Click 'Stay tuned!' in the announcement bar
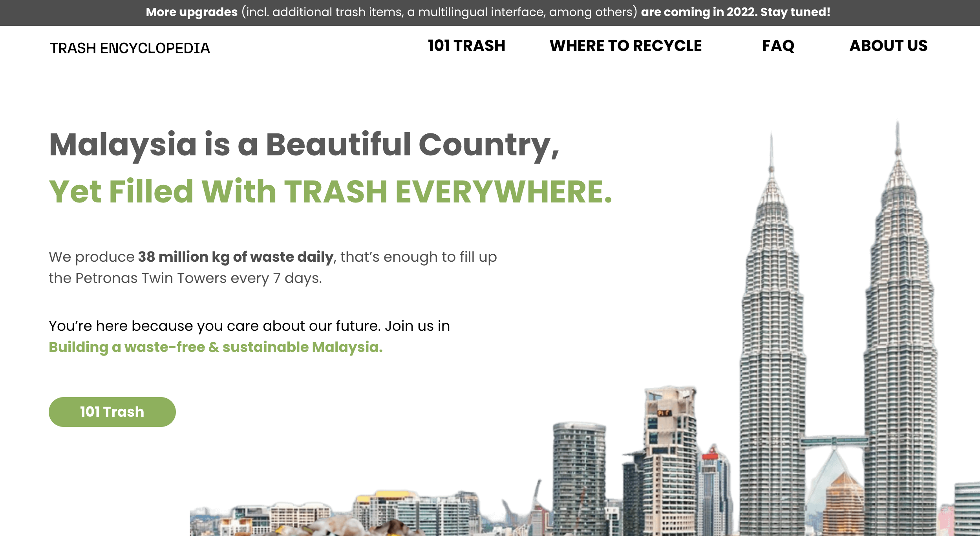Viewport: 980px width, 536px height. [x=795, y=12]
